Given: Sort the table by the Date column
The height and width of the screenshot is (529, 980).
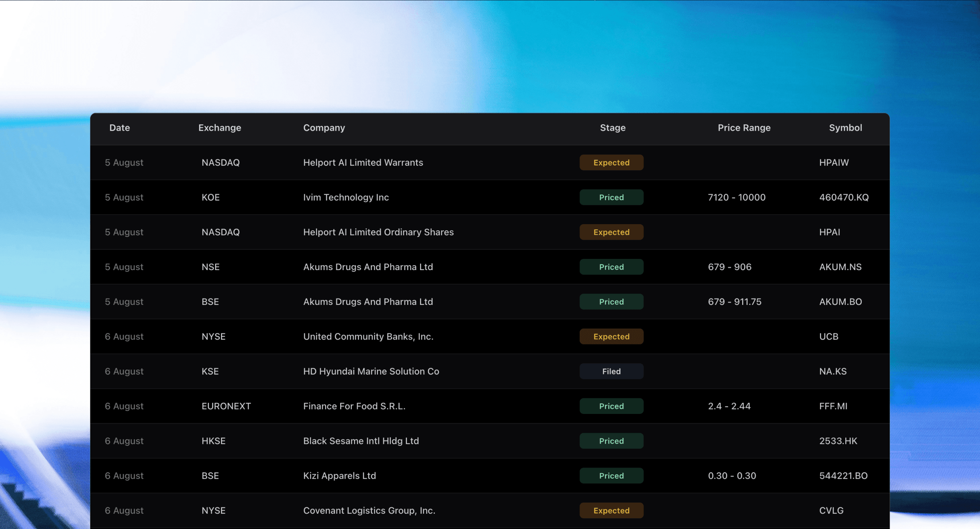Looking at the screenshot, I should pyautogui.click(x=119, y=127).
